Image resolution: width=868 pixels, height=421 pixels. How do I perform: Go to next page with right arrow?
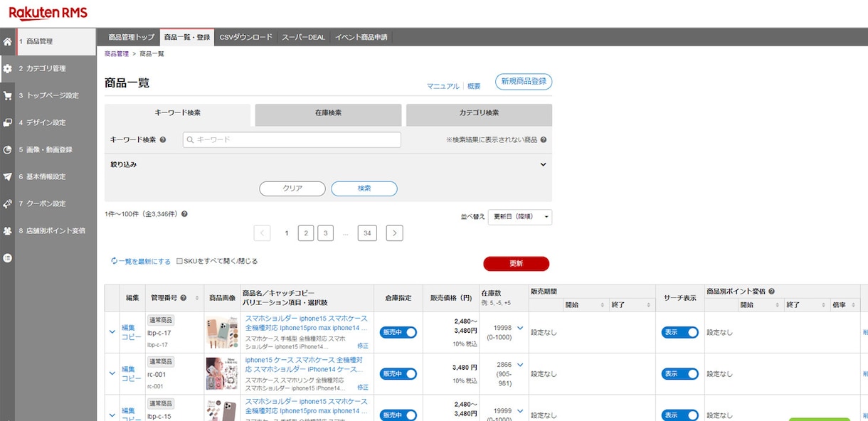tap(395, 233)
